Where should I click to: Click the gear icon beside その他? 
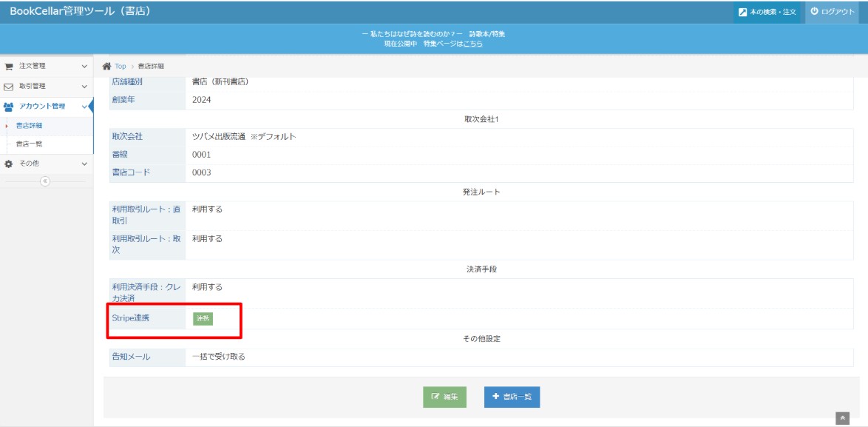9,164
